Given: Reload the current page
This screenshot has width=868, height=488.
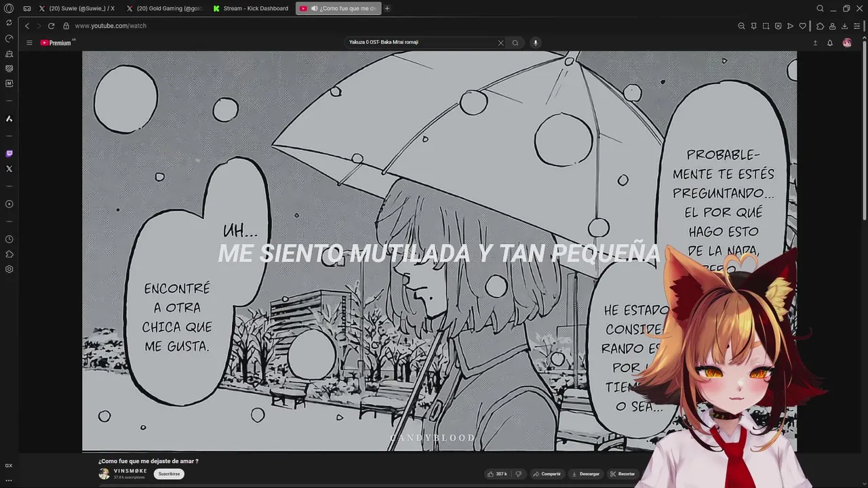Looking at the screenshot, I should 51,26.
